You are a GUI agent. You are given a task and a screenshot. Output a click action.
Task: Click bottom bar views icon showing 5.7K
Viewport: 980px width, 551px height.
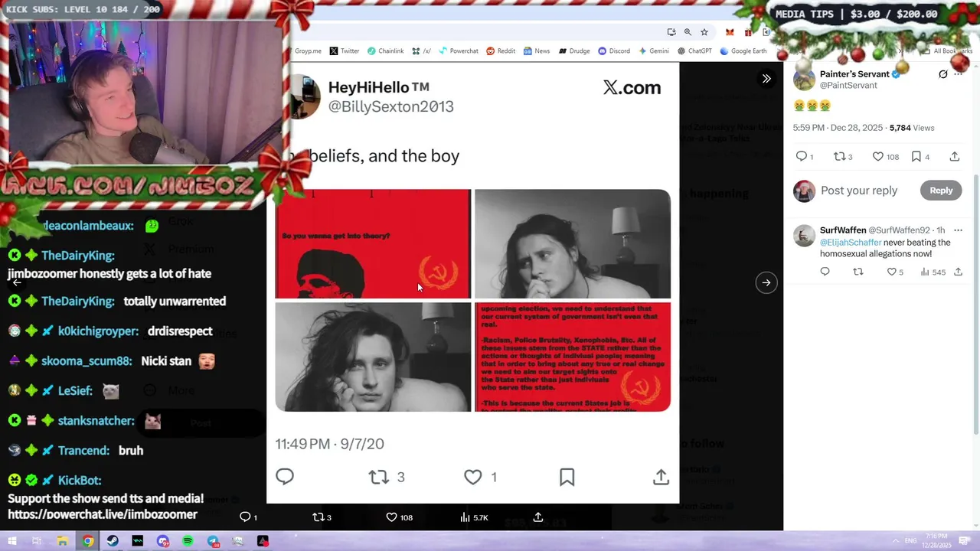(x=474, y=517)
